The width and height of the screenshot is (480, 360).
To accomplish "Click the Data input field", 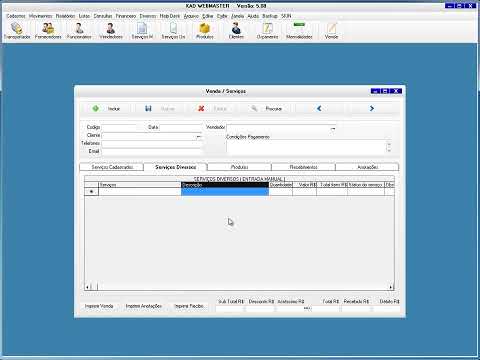I will click(181, 127).
